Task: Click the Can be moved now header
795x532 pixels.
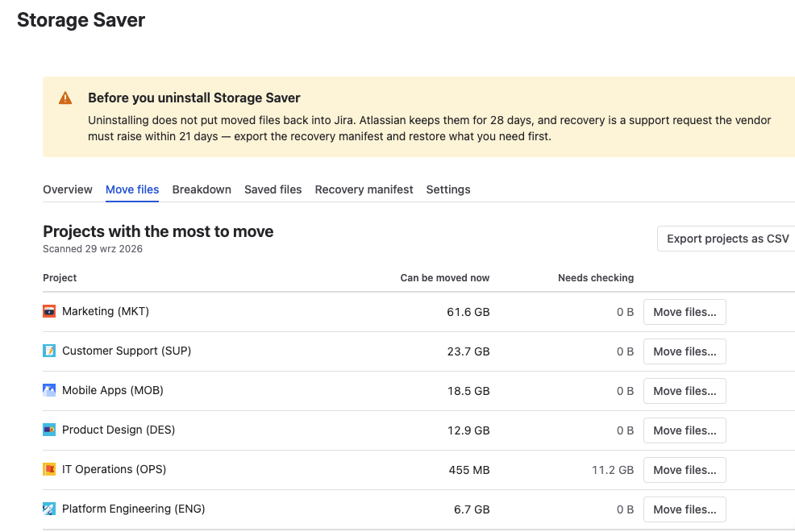Action: point(444,277)
